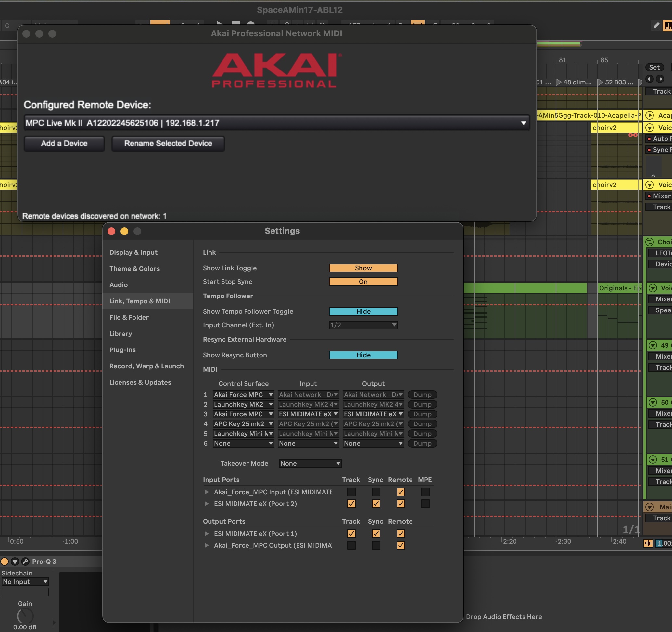Fold the second yellow Voic track below choirv2
Image resolution: width=672 pixels, height=632 pixels.
(649, 185)
